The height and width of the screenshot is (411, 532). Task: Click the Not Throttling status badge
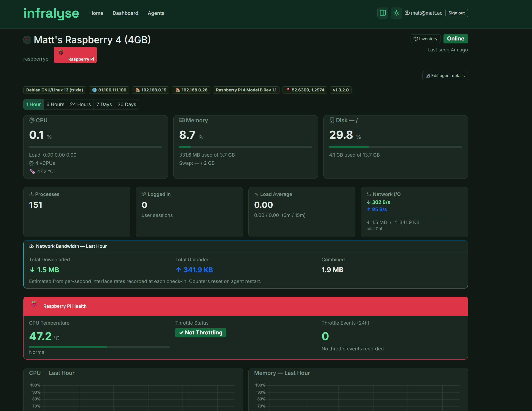pos(201,333)
